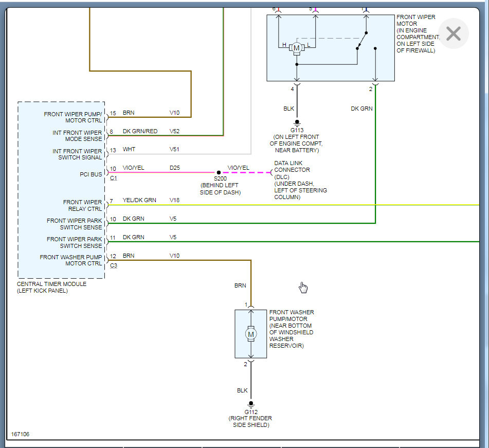The width and height of the screenshot is (489, 448).
Task: Click the 'YEL/DK GRN' wire color label
Action: (x=139, y=200)
